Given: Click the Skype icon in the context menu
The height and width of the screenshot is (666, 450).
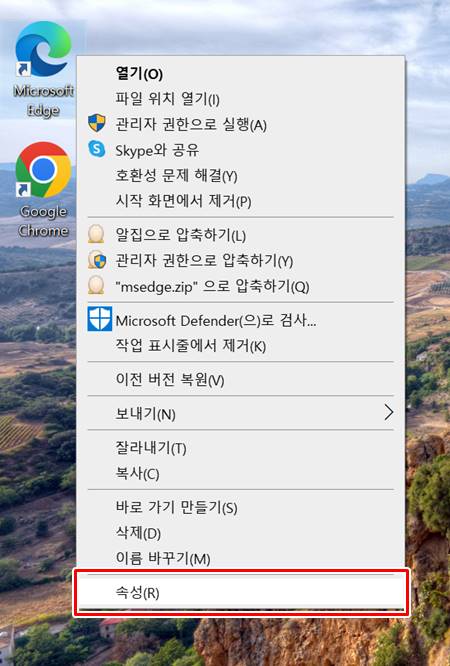Looking at the screenshot, I should pyautogui.click(x=97, y=149).
